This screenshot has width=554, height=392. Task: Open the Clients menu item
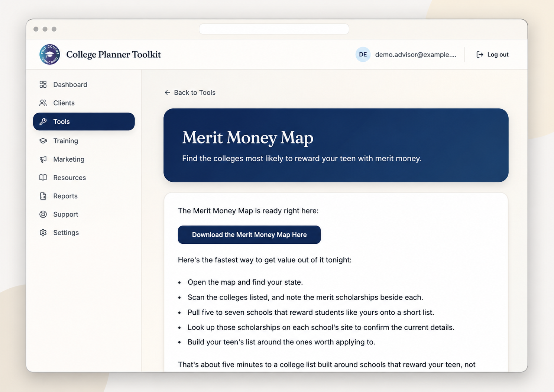point(84,103)
